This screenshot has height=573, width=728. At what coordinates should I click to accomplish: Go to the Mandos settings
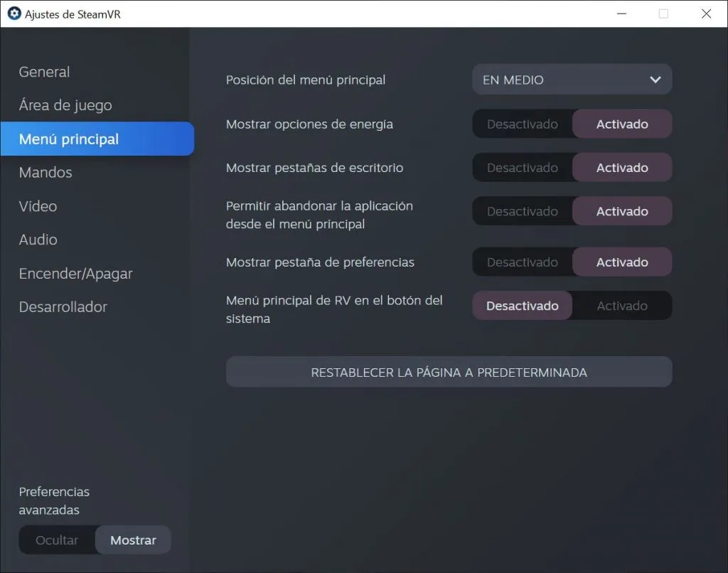tap(45, 173)
